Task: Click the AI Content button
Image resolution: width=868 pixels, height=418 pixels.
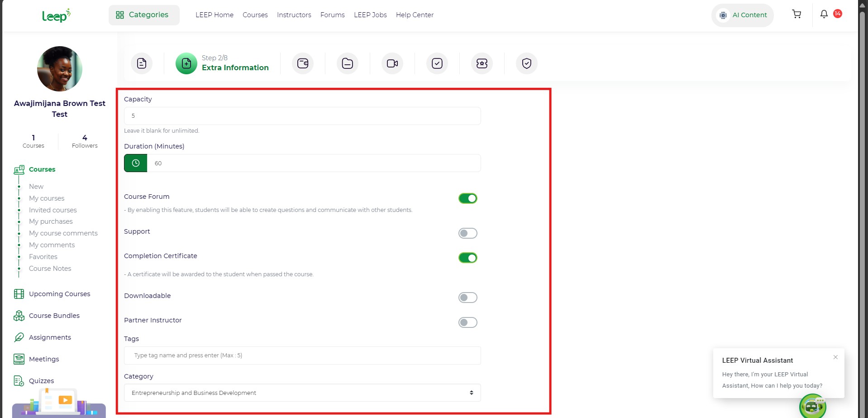Action: (743, 15)
